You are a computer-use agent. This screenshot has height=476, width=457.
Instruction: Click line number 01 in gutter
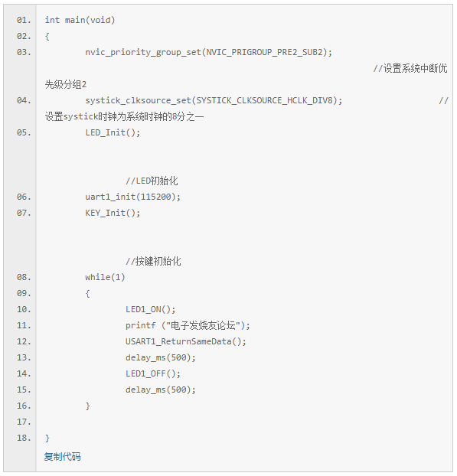24,20
